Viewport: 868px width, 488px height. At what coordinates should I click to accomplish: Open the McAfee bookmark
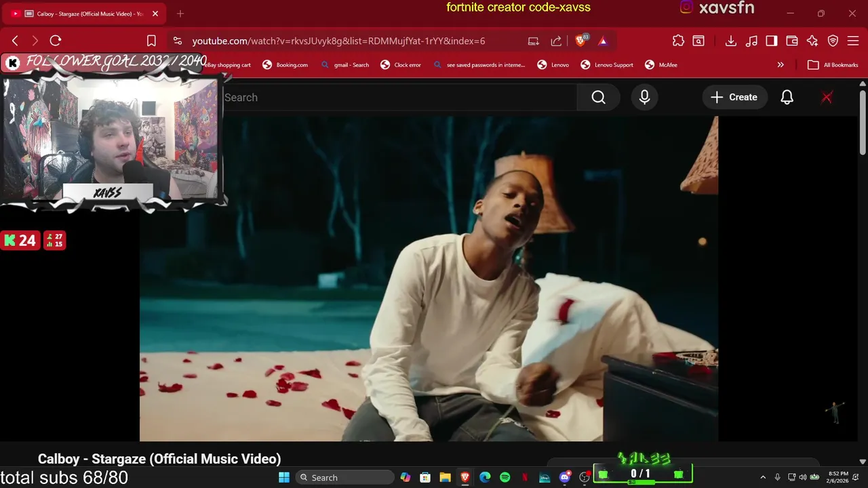click(x=661, y=65)
